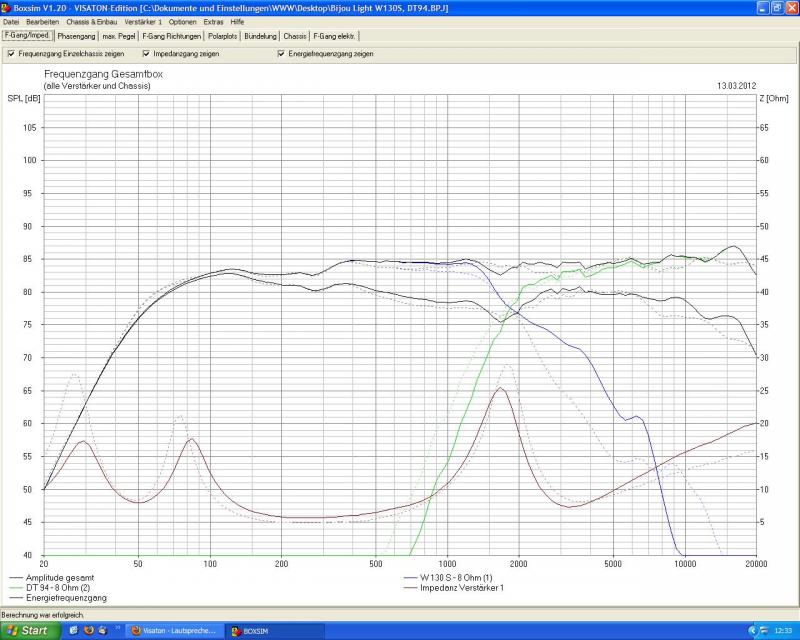
Task: Launch Firefox from the quick launch bar
Action: coord(89,631)
